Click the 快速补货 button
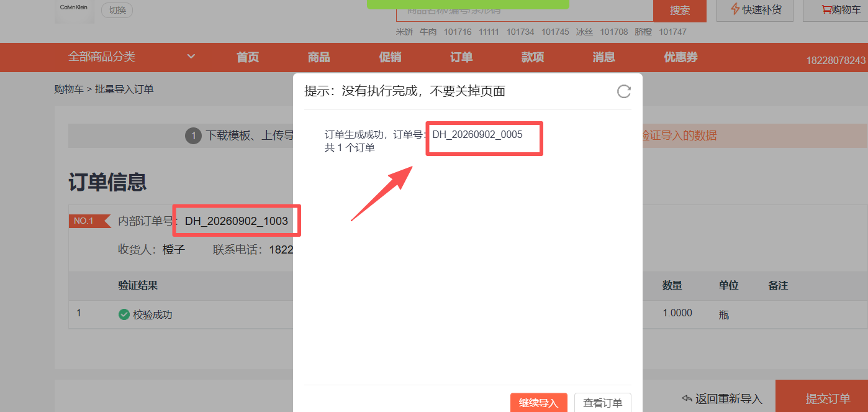868x412 pixels. click(x=755, y=11)
